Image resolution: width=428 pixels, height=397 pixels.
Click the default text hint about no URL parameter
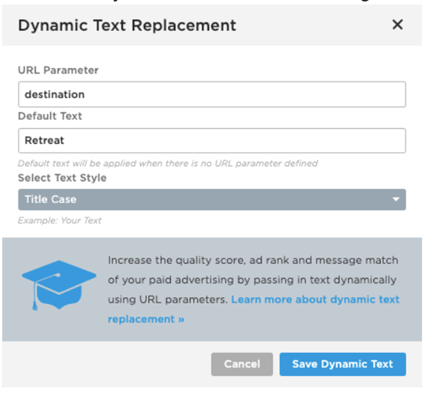tap(168, 163)
